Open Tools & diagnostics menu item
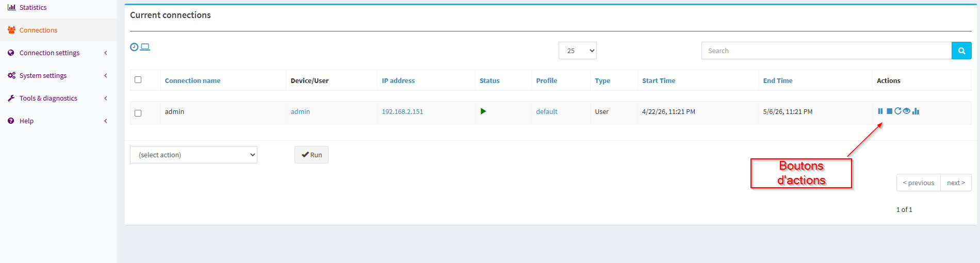This screenshot has width=980, height=263. pos(48,98)
